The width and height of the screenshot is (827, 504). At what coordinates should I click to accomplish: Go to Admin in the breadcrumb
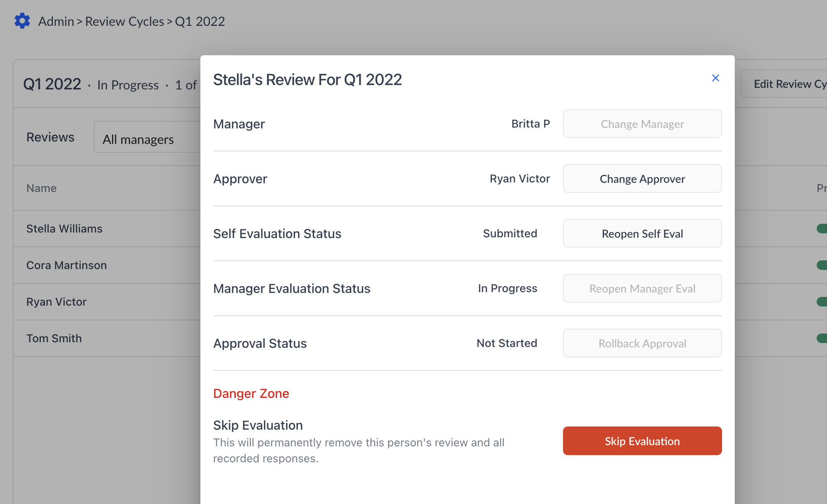(x=56, y=21)
